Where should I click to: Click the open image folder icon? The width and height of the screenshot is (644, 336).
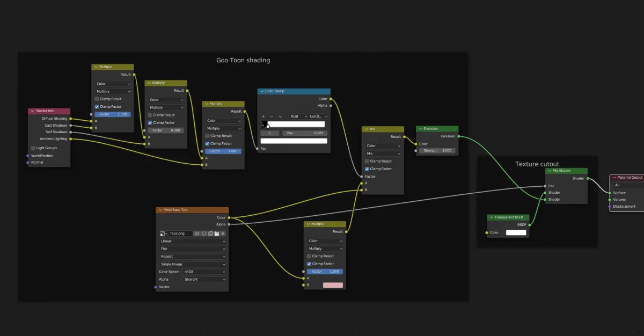217,233
